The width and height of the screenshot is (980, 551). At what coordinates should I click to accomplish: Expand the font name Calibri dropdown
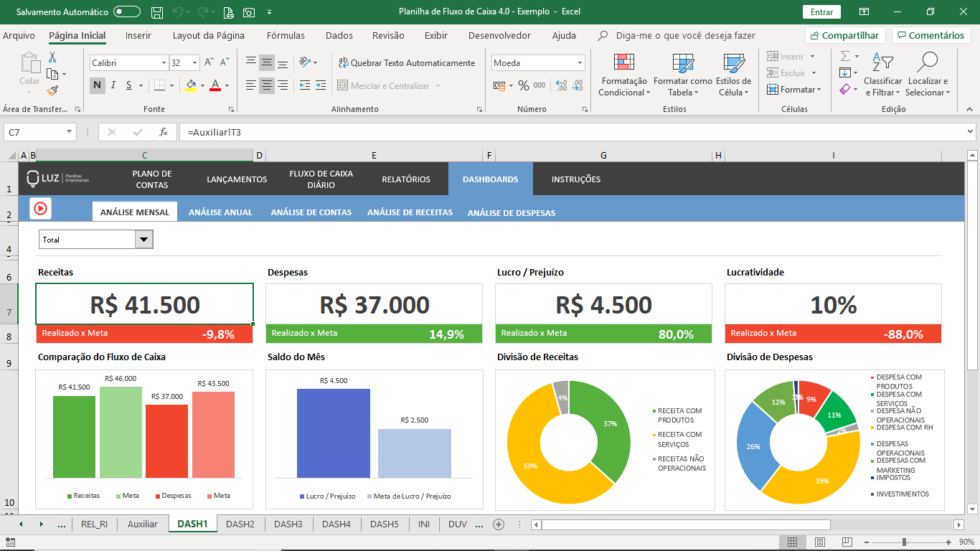point(163,63)
